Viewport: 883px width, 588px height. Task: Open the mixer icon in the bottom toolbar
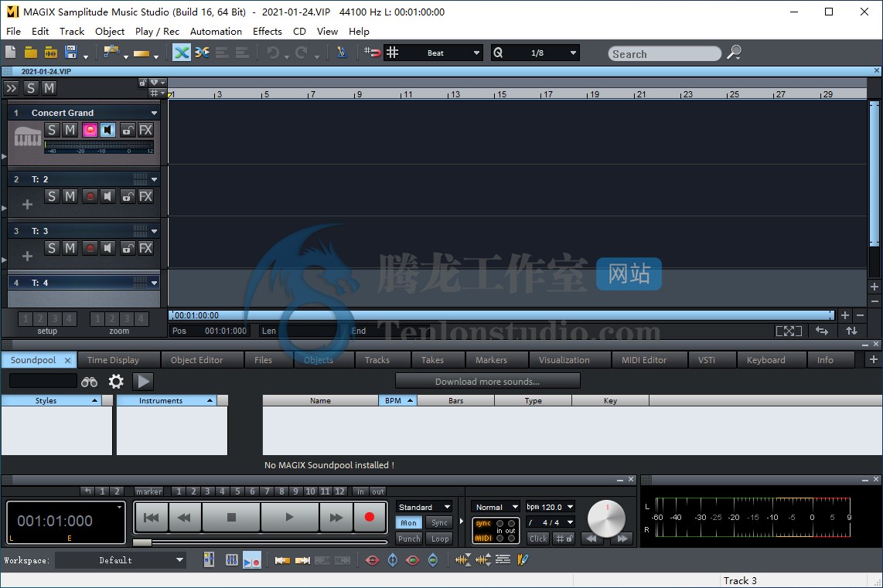pyautogui.click(x=231, y=560)
